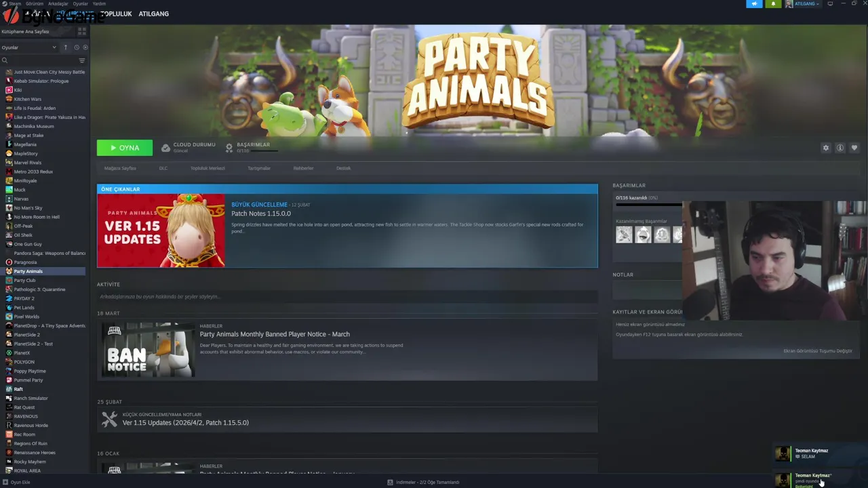
Task: Click the Oyun Ekle button
Action: pos(17,482)
